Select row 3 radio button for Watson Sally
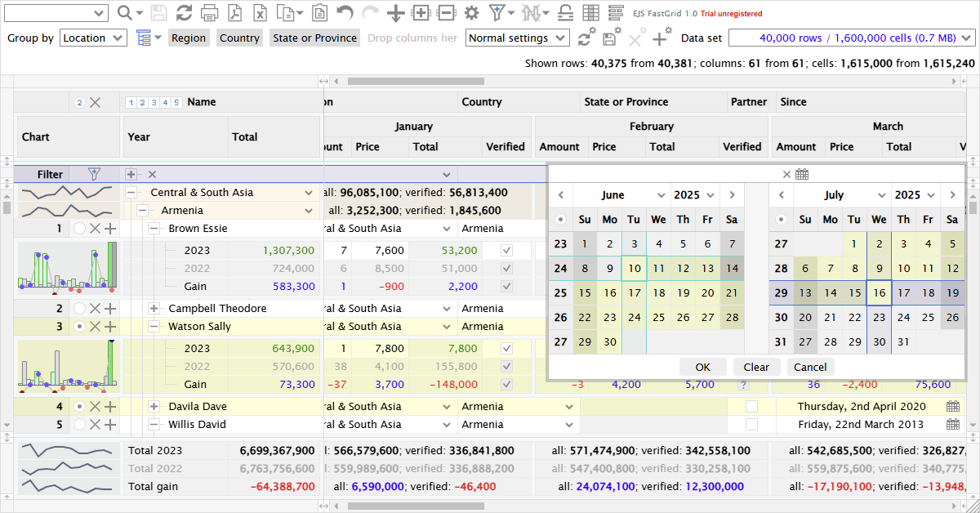This screenshot has width=980, height=513. pos(79,327)
